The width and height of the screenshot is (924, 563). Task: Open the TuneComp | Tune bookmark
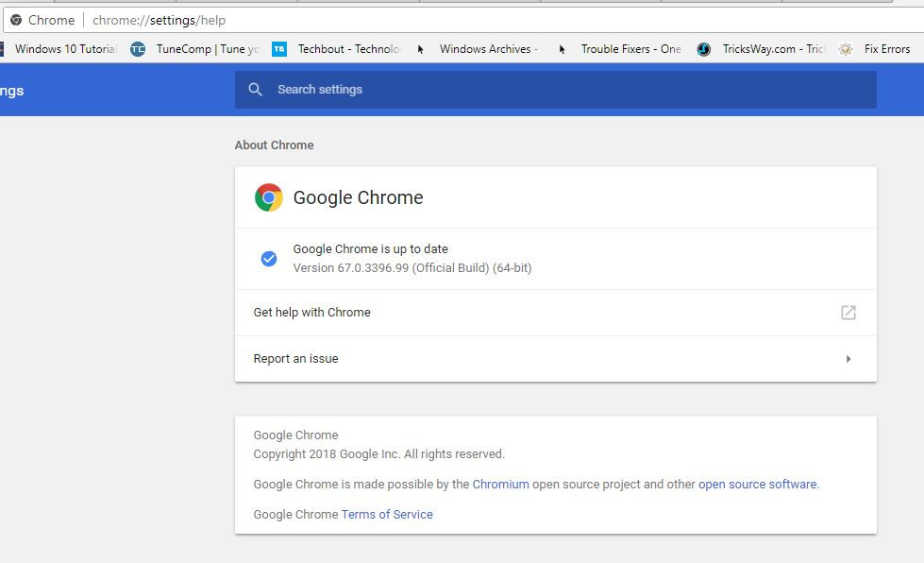click(208, 49)
